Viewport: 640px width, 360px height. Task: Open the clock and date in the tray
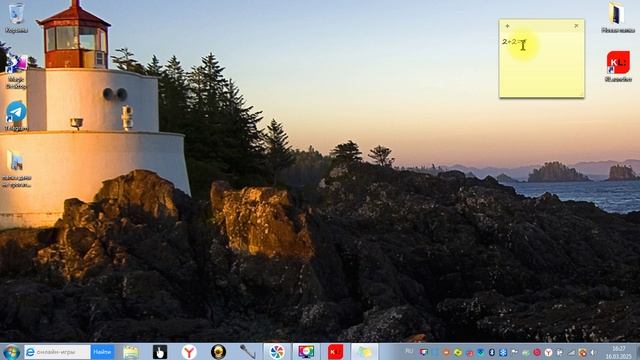click(x=619, y=353)
